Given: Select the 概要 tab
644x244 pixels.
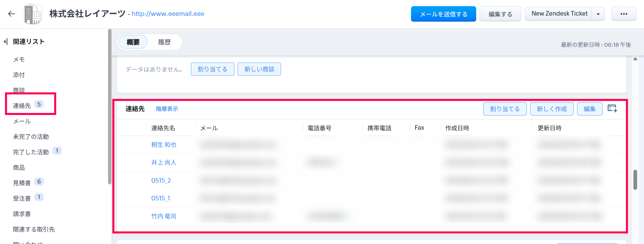Looking at the screenshot, I should [x=133, y=42].
